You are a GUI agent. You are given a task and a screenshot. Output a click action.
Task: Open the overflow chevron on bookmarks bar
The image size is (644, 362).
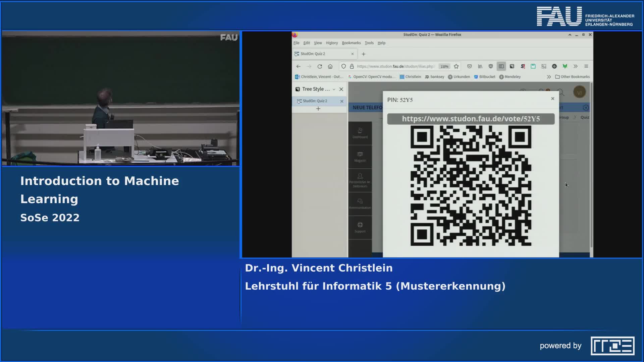pos(549,76)
